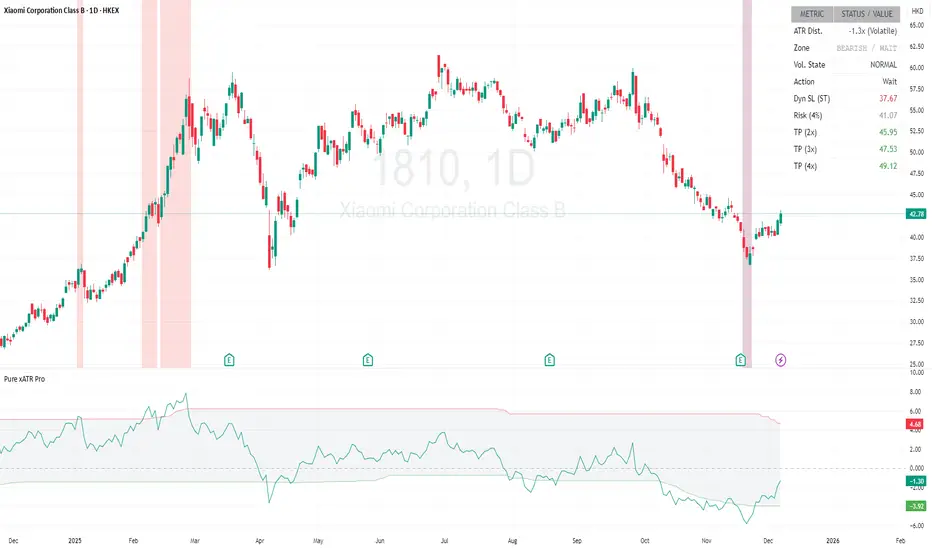
Task: Click the STATUS / VALUE table header
Action: [x=868, y=14]
